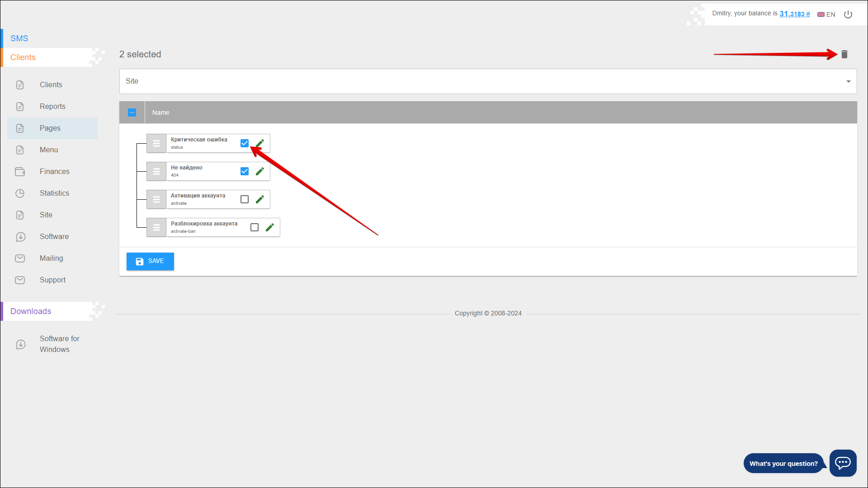Check the Разблокировка аккаунта checkbox
The image size is (868, 488).
tap(255, 227)
